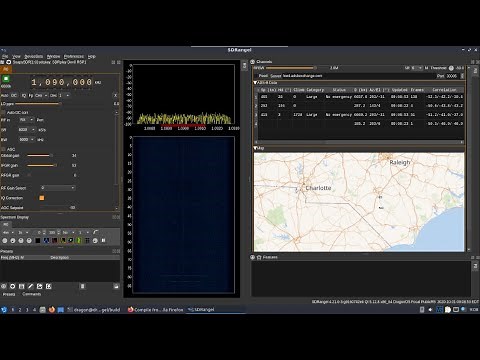Viewport: 480px width, 360px height.
Task: Click the Category column header
Action: coord(315,90)
